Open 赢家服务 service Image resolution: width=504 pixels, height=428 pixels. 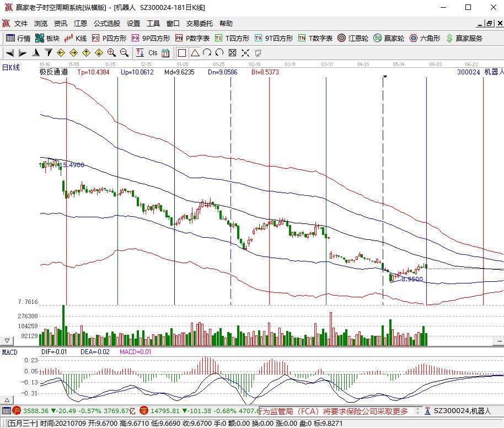(464, 38)
